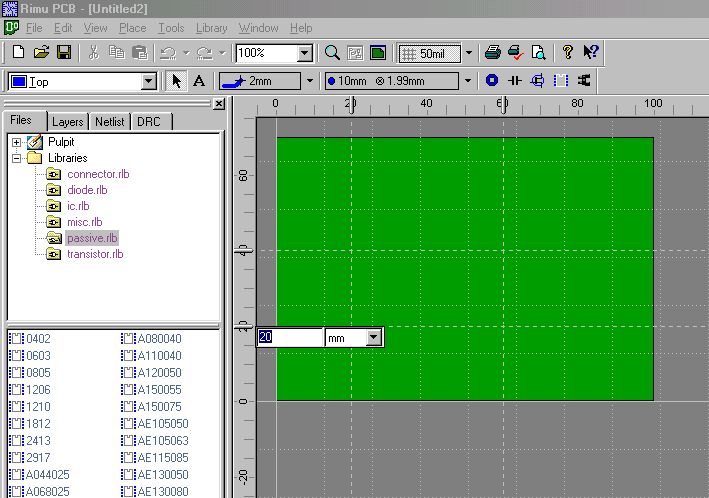Toggle the 50mil grid button

pyautogui.click(x=429, y=53)
